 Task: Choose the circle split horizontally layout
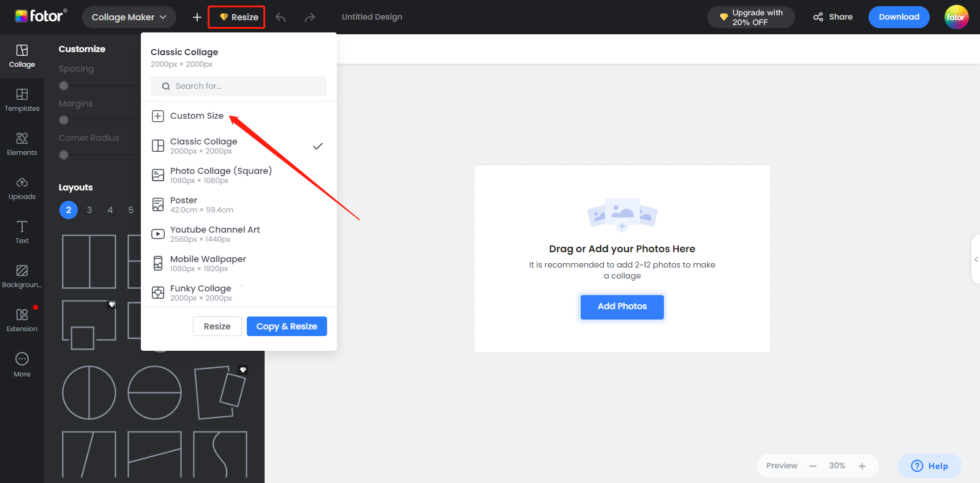[155, 392]
